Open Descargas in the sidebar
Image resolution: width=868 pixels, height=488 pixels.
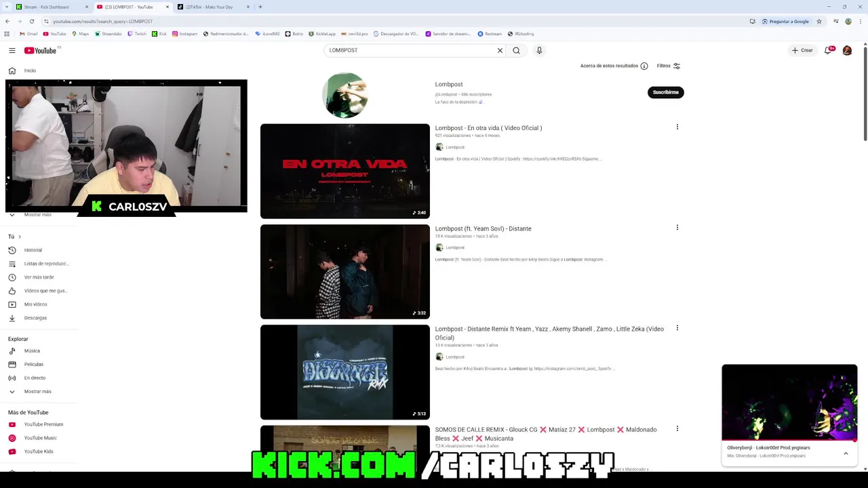tap(39, 318)
